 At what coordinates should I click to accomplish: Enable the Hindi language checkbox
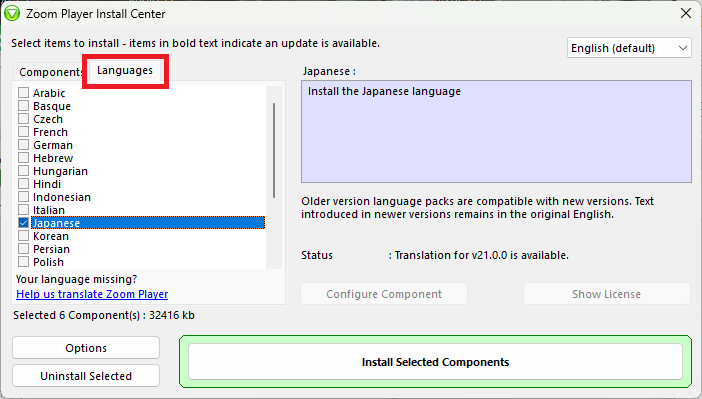tap(23, 184)
